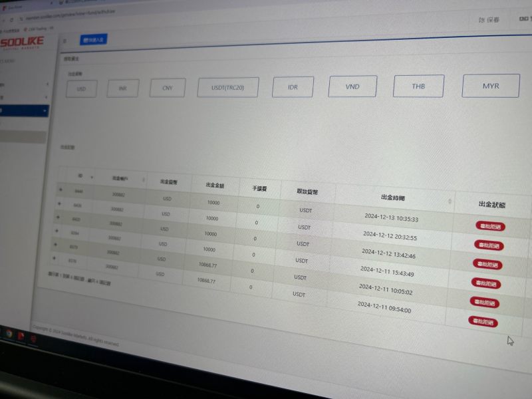Screen dimensions: 532x399
Task: Click the 10868.77 amount in the 10:05:02 row
Action: click(x=207, y=265)
